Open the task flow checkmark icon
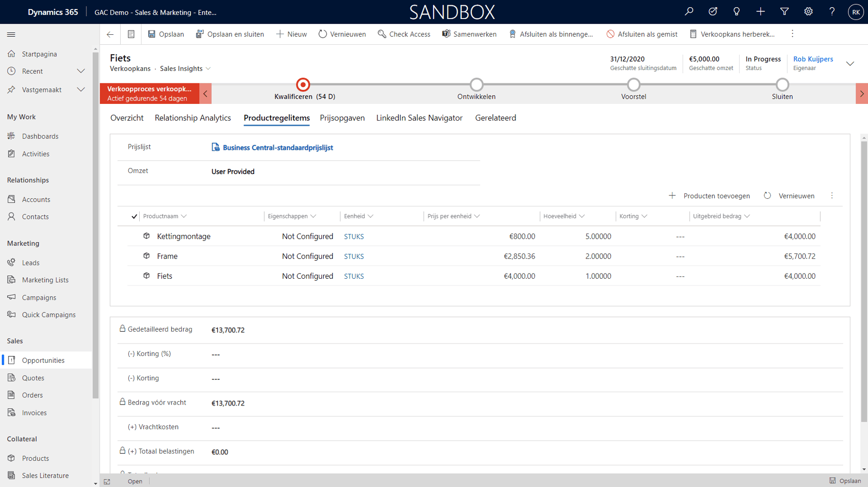The image size is (868, 487). coord(713,12)
